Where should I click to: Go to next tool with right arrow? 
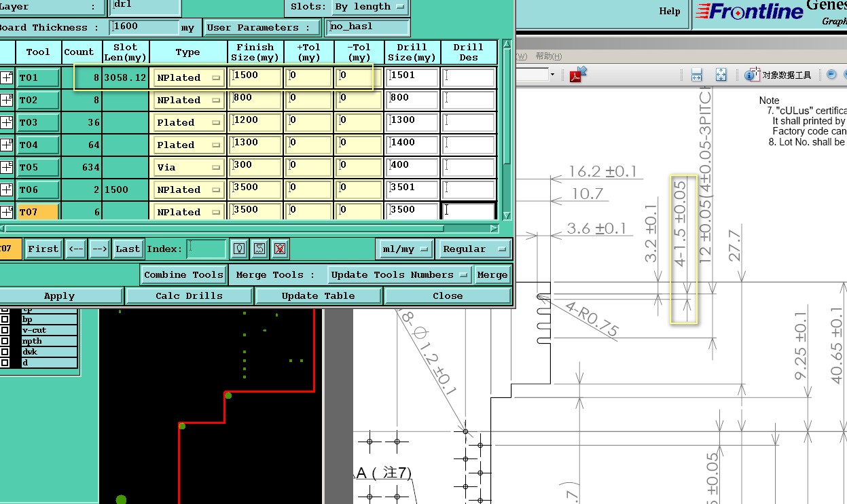click(99, 249)
